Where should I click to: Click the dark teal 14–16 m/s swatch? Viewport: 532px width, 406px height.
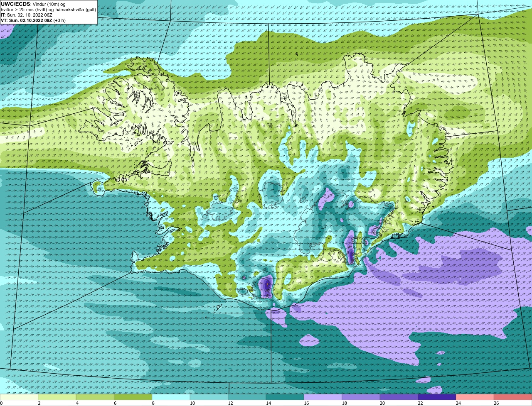285,397
